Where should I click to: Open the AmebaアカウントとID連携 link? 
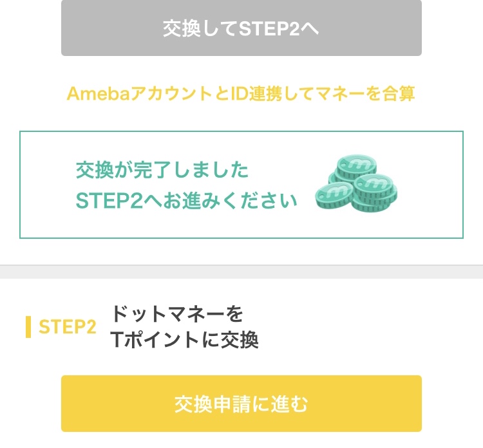241,94
